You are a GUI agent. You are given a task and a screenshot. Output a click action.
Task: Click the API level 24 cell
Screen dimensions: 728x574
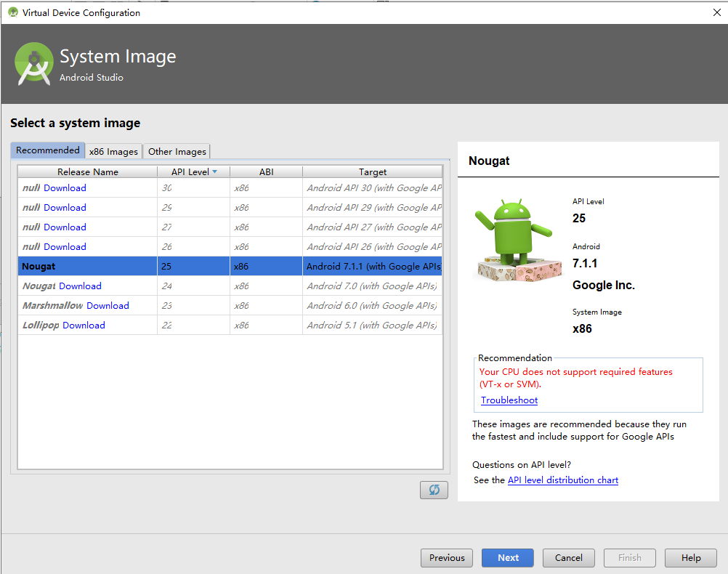click(193, 286)
